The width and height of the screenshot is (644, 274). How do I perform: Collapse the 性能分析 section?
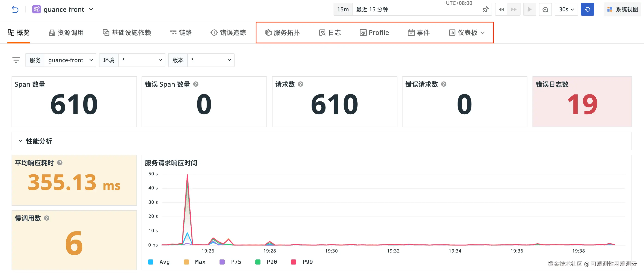pyautogui.click(x=21, y=141)
